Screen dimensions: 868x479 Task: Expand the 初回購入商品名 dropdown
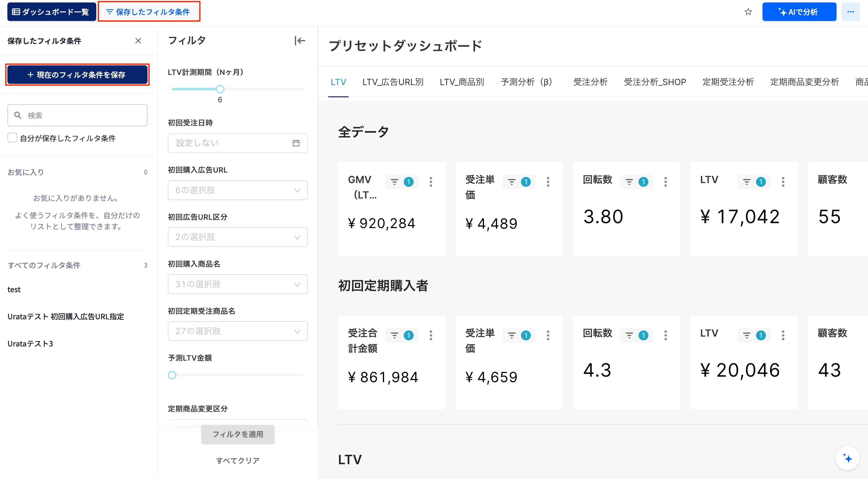[x=238, y=284]
